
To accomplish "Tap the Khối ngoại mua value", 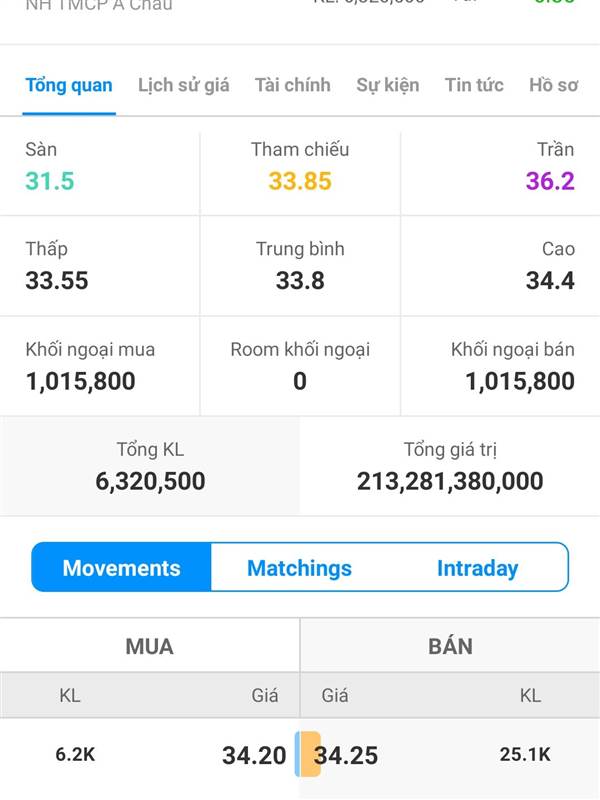I will point(81,381).
